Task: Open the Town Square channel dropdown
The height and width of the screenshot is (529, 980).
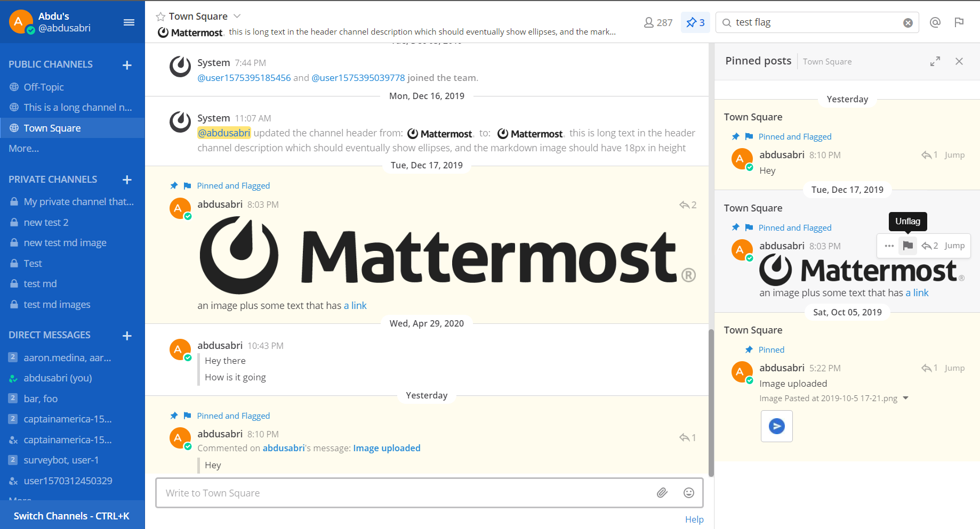Action: pyautogui.click(x=237, y=16)
